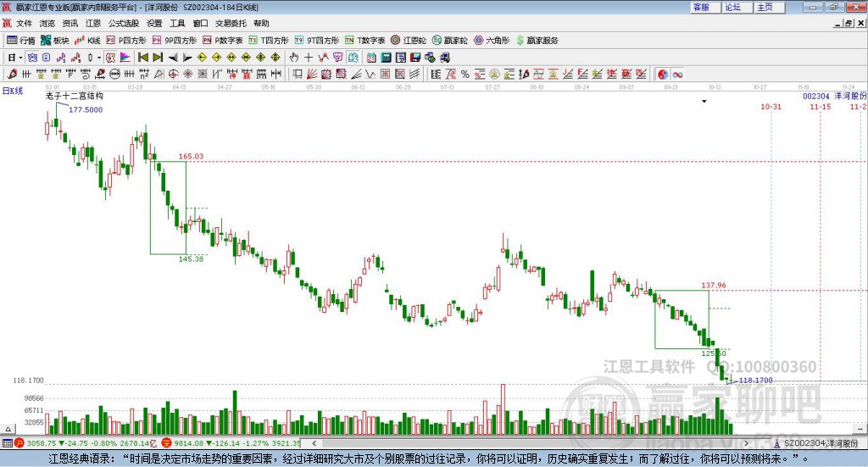Open the 工具 menu
Image resolution: width=868 pixels, height=467 pixels.
[x=177, y=23]
